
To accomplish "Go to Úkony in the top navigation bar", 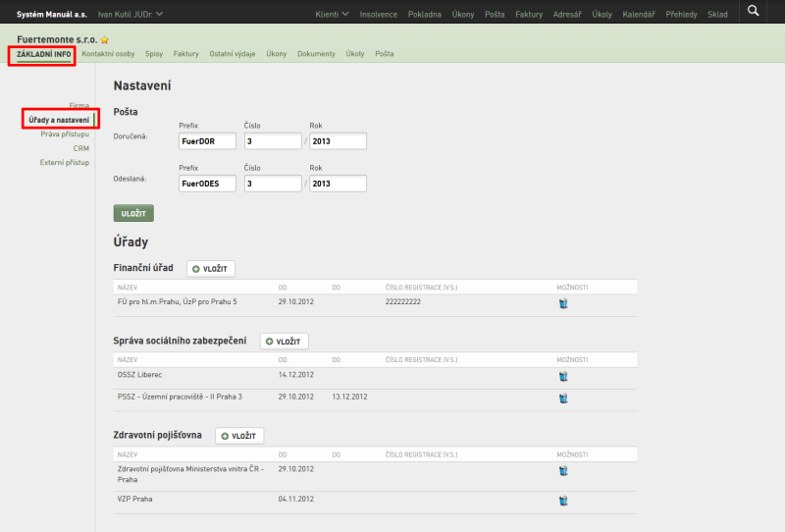I will coord(463,15).
